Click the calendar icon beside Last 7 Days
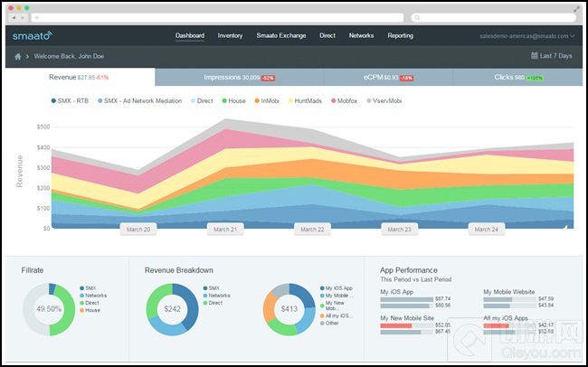This screenshot has height=367, width=588. [x=534, y=56]
